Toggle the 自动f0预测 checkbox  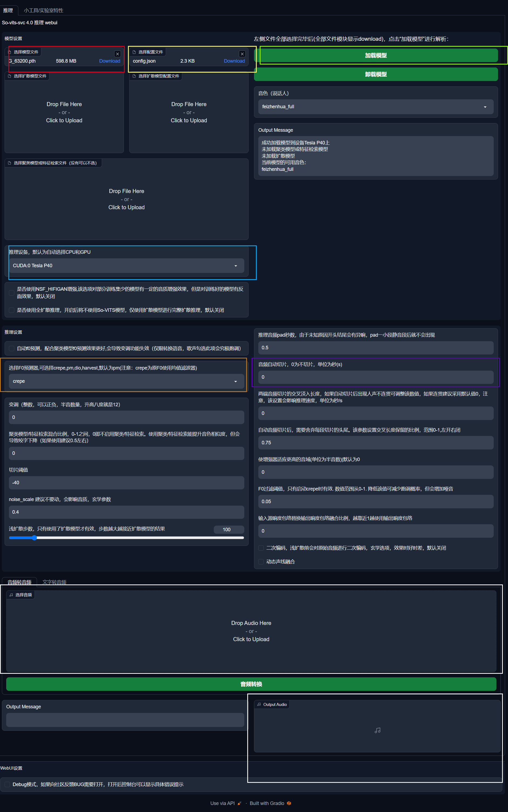pyautogui.click(x=11, y=349)
